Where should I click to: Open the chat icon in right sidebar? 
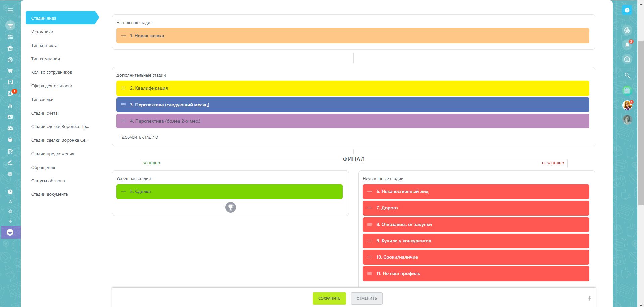(x=627, y=59)
